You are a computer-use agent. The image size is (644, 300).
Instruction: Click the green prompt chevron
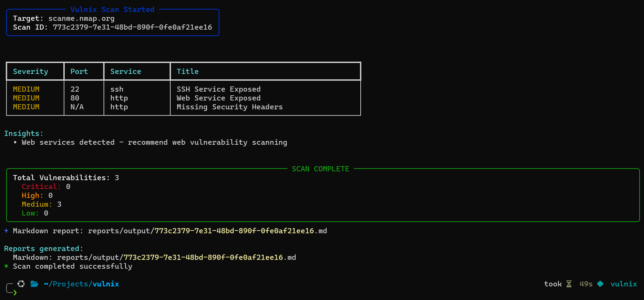point(15,293)
